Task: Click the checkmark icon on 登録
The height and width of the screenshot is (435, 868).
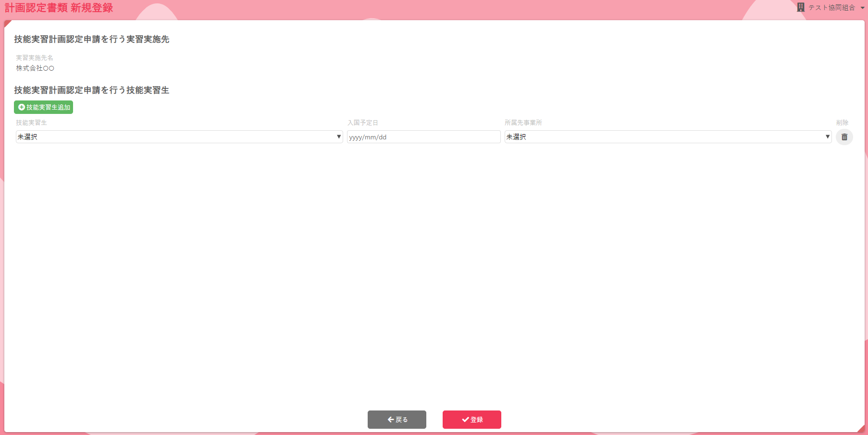Action: point(465,420)
